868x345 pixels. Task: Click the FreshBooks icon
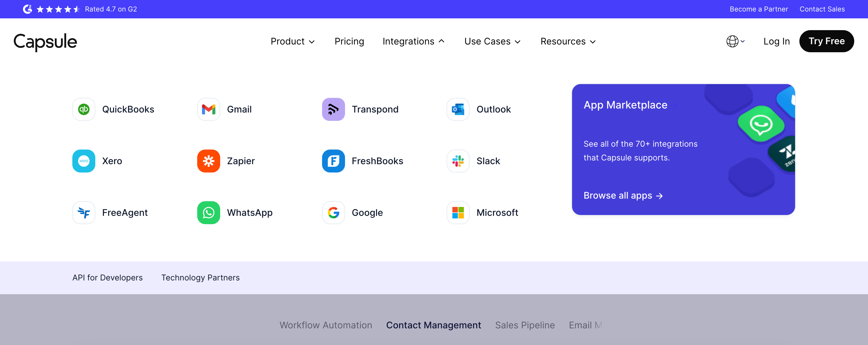(x=333, y=161)
